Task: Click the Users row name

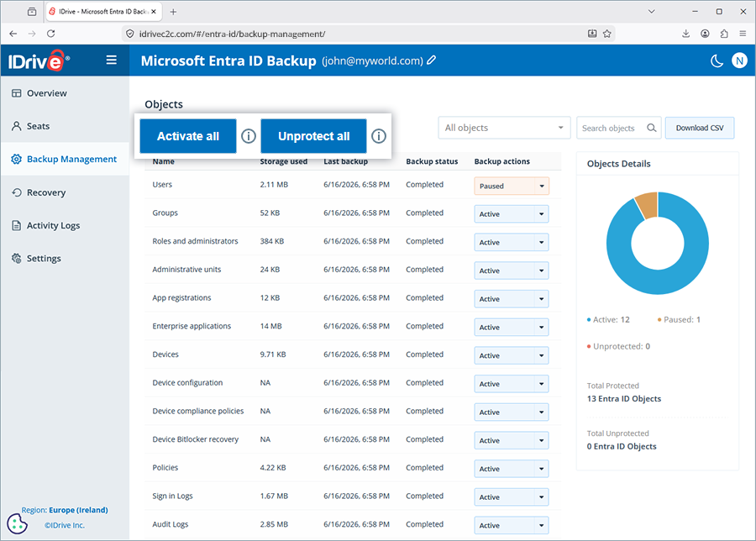Action: (x=162, y=185)
